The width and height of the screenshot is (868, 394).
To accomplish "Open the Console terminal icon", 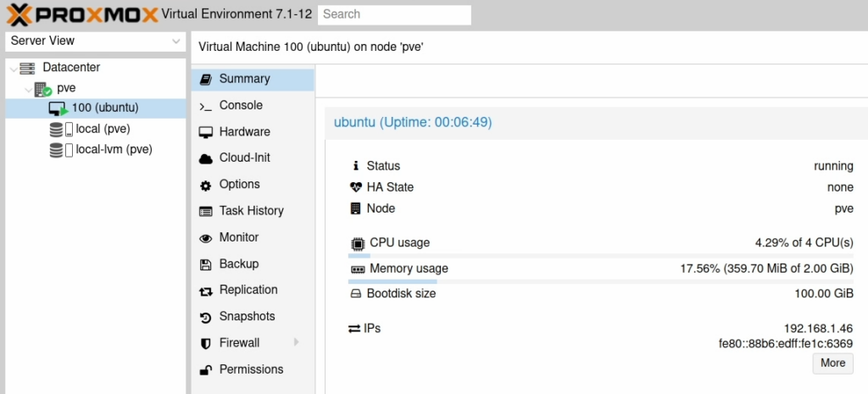I will click(x=205, y=106).
